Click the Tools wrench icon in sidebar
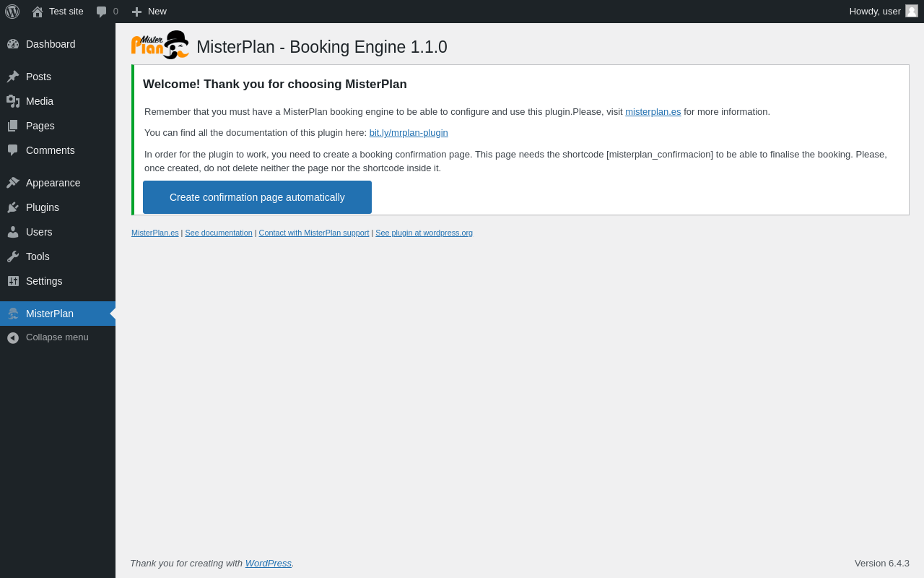 tap(13, 256)
